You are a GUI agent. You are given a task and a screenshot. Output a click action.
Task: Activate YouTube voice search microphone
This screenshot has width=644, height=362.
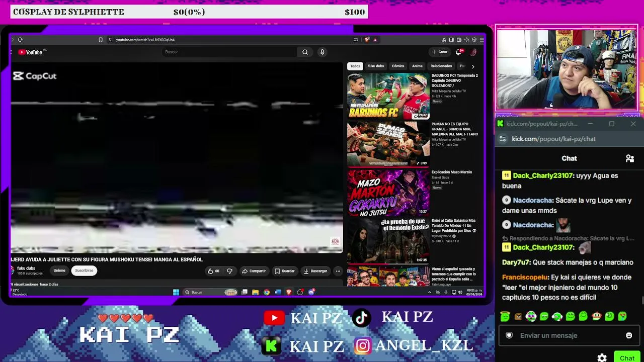pos(323,52)
